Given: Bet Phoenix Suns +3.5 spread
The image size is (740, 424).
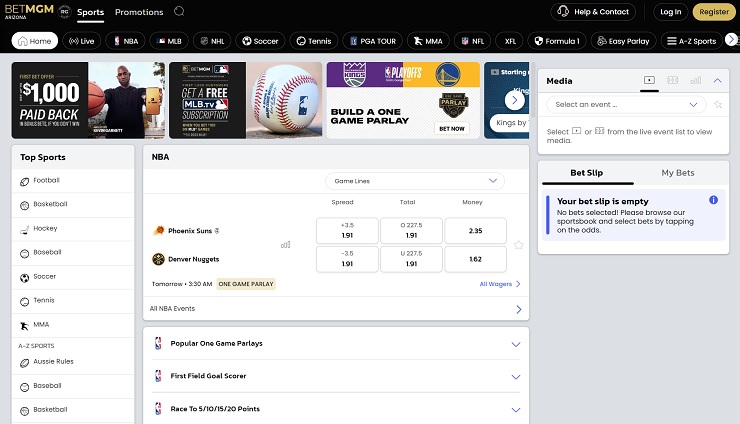Looking at the screenshot, I should click(x=347, y=230).
